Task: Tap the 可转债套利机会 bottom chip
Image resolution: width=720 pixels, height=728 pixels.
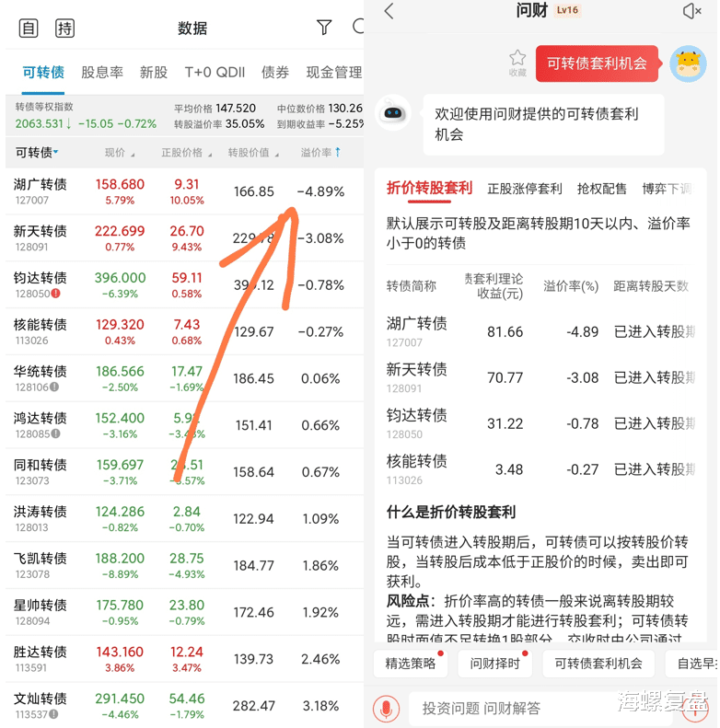Action: coord(598,664)
